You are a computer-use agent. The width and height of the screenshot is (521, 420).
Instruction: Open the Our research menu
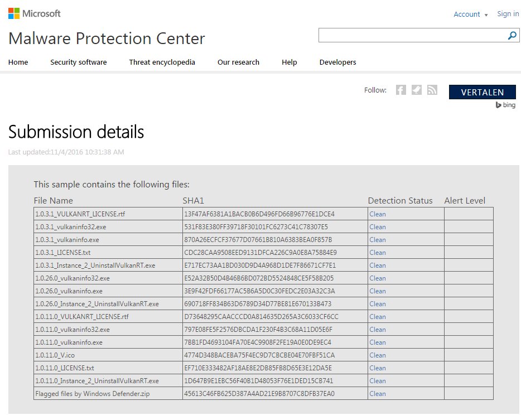238,62
